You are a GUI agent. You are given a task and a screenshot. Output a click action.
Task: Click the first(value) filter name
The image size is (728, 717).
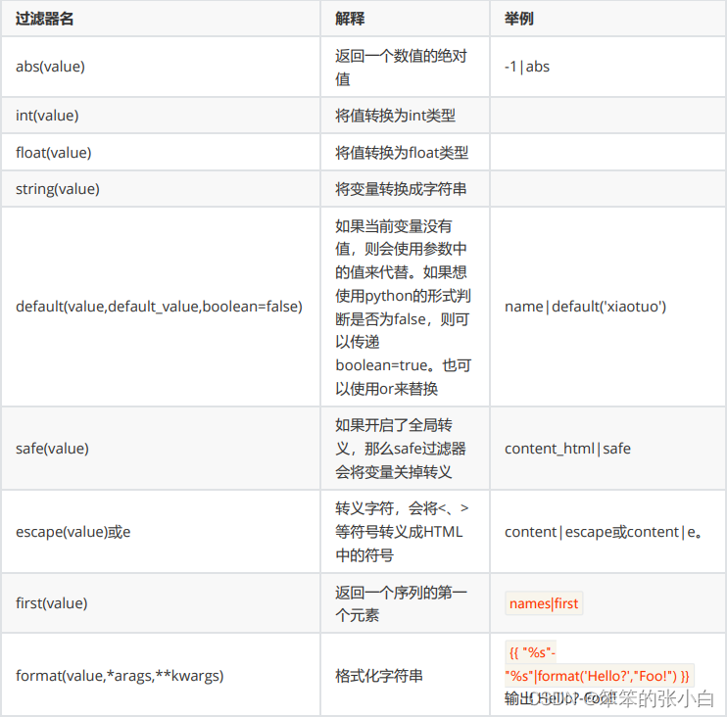coord(52,603)
